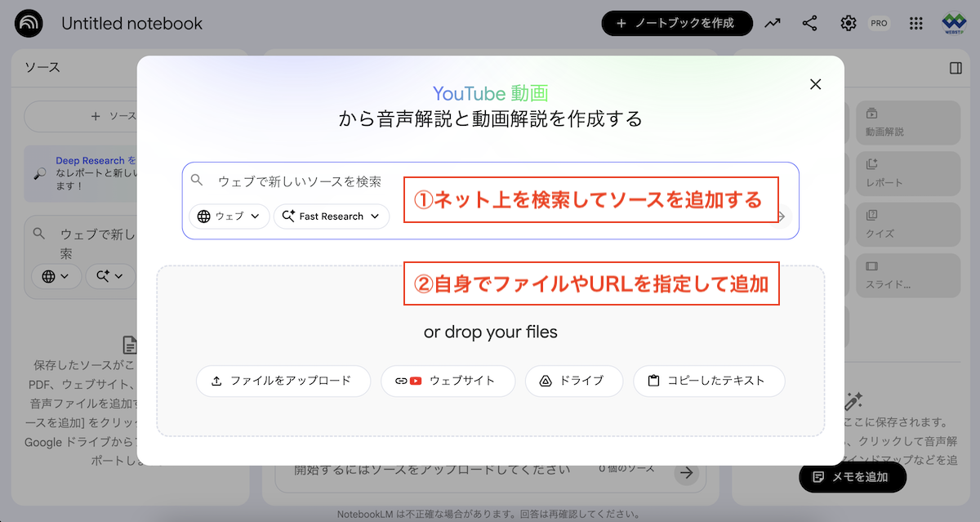Click the ノートブックを作成 button
The image size is (980, 522).
[x=677, y=24]
